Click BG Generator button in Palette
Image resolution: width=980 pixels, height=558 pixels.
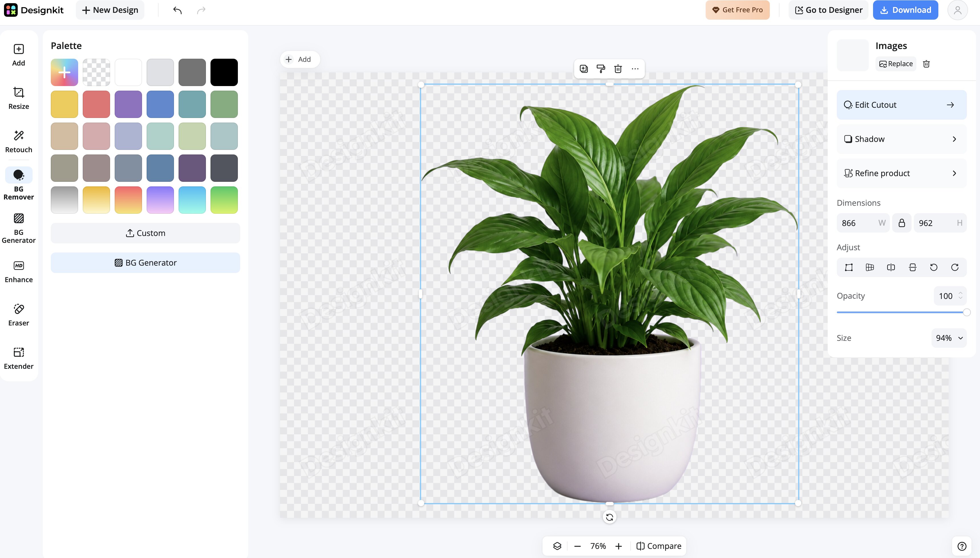click(x=145, y=263)
